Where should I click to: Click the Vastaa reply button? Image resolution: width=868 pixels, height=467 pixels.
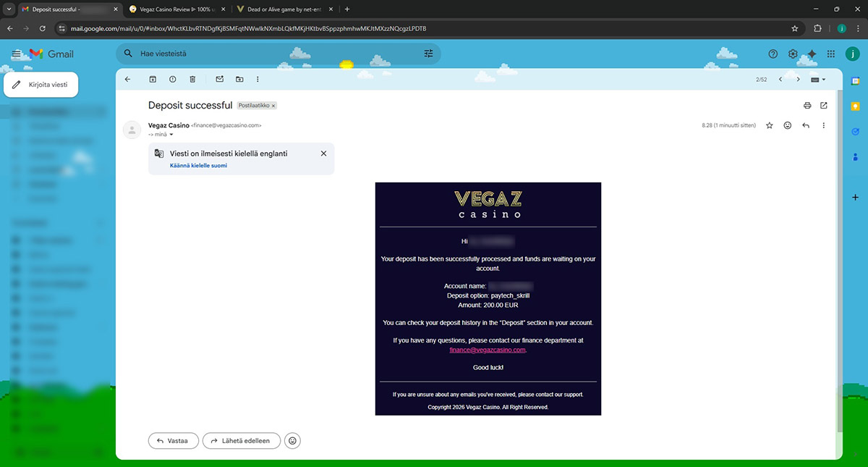point(173,440)
